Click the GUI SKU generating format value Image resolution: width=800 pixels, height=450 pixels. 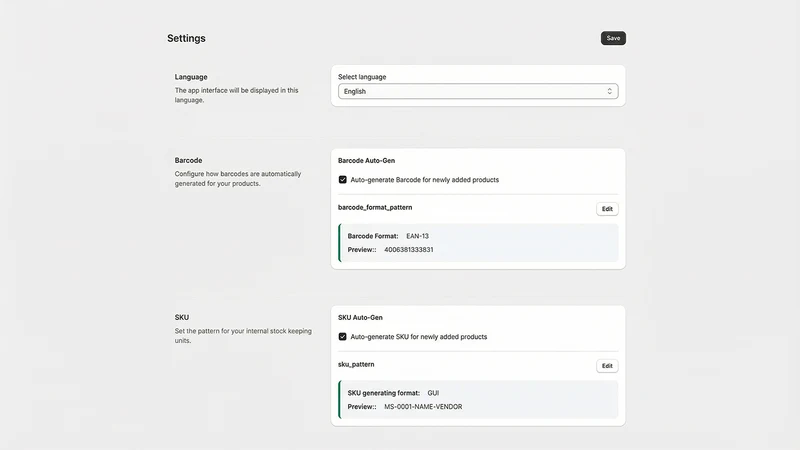tap(433, 393)
